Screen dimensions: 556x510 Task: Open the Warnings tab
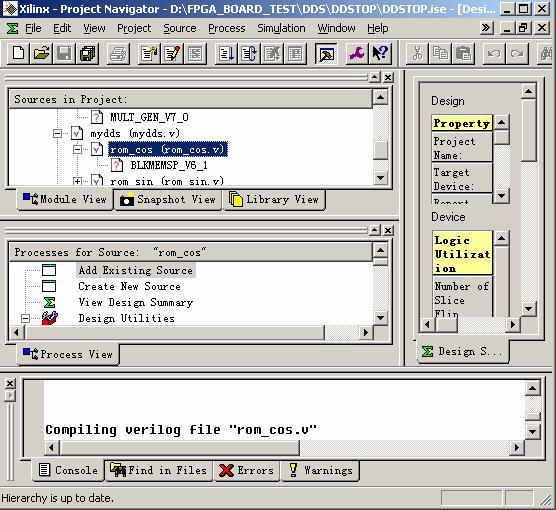point(321,470)
